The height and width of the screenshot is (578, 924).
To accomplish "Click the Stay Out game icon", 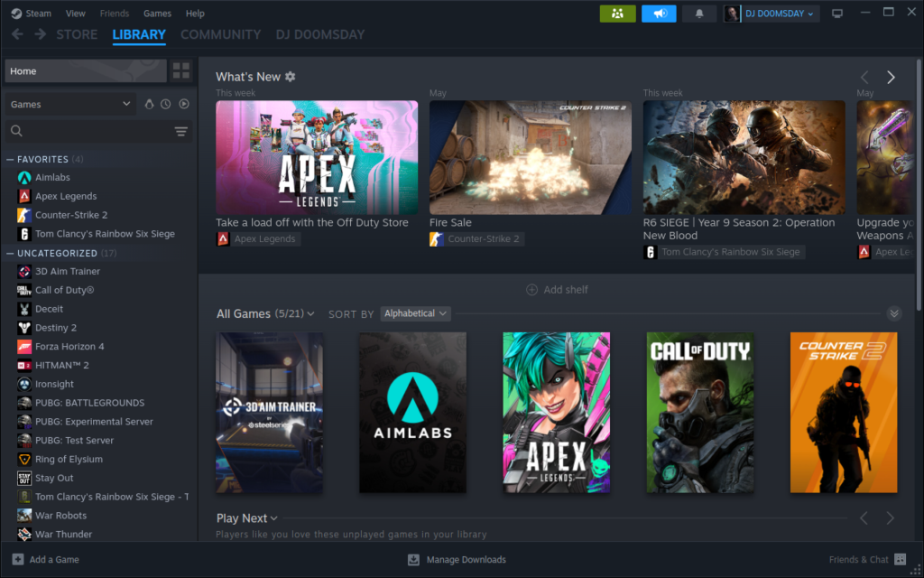I will coord(24,479).
